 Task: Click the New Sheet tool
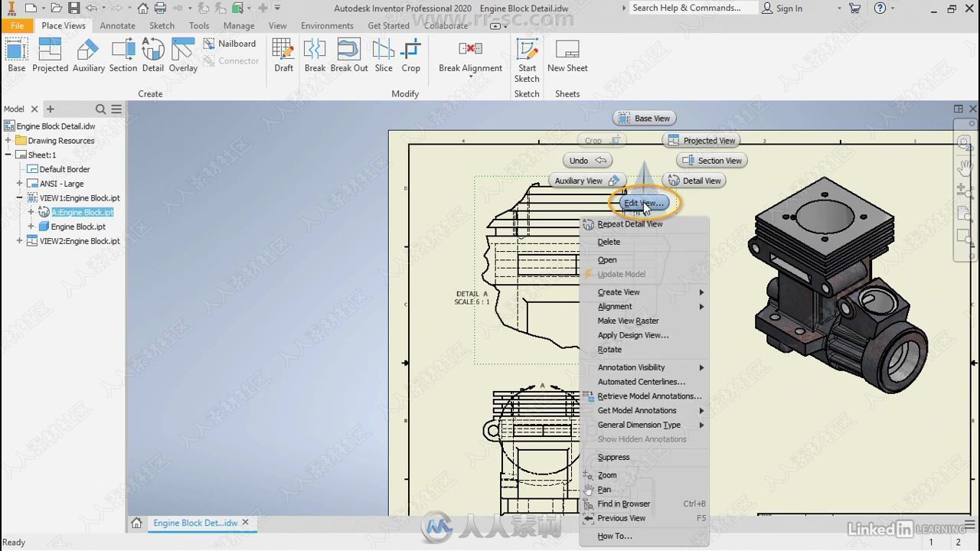click(567, 56)
